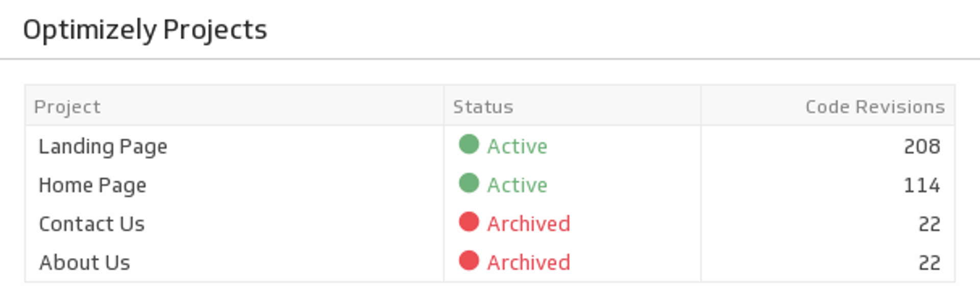
Task: Select the Landing Page project name
Action: pos(103,147)
